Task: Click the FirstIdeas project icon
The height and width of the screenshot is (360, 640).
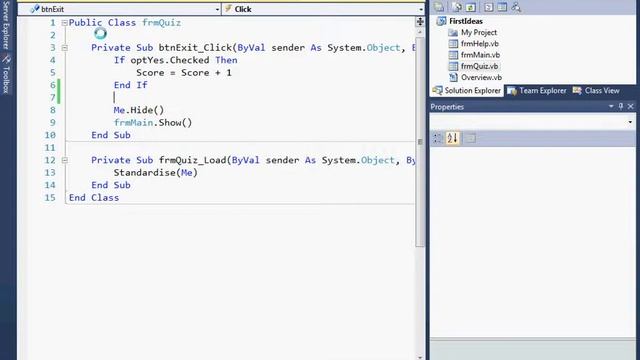Action: [441, 21]
